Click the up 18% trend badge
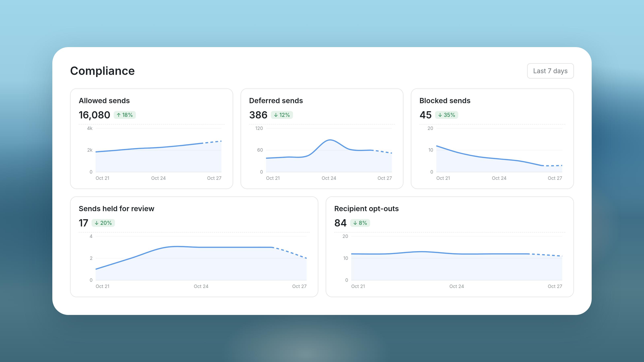644x362 pixels. point(125,115)
